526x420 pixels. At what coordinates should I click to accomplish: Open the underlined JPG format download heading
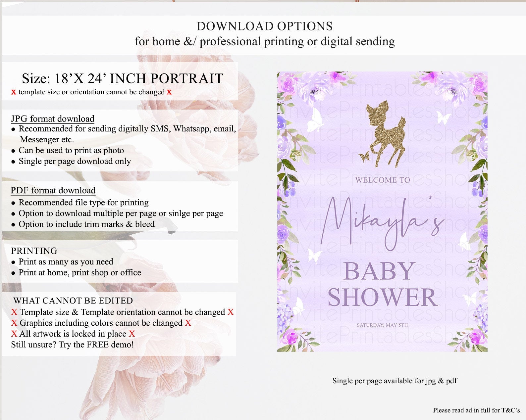(53, 118)
